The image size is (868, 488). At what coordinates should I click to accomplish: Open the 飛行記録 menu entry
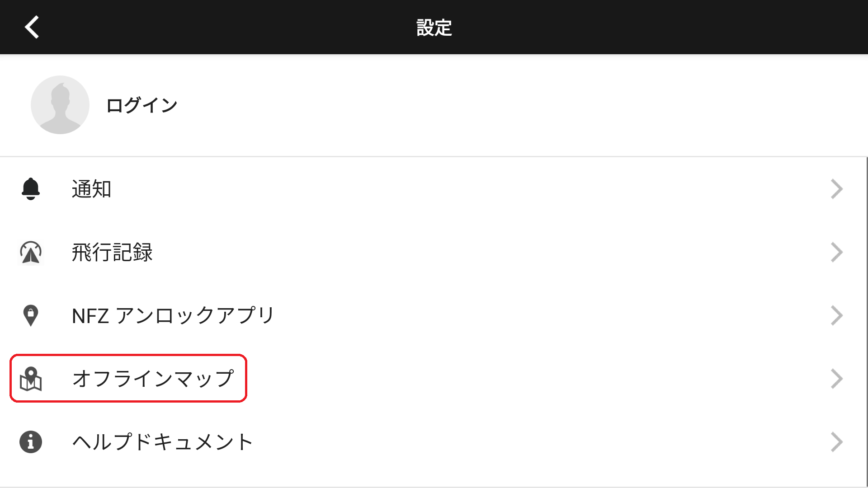[112, 252]
